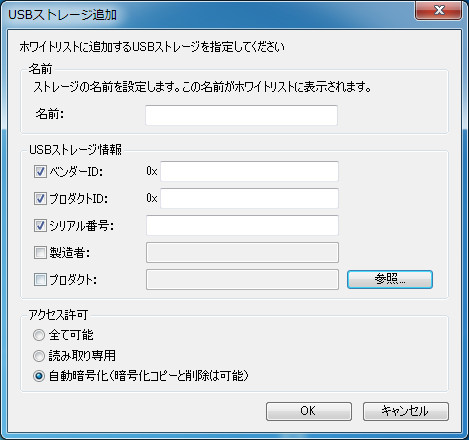
Task: Click the シリアル番号 input field
Action: click(242, 225)
